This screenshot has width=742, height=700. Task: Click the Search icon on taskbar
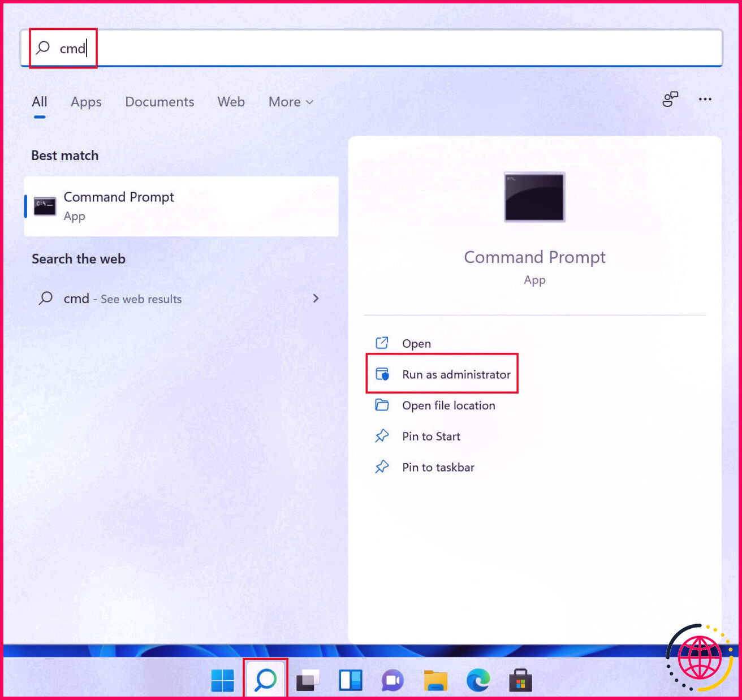(265, 680)
